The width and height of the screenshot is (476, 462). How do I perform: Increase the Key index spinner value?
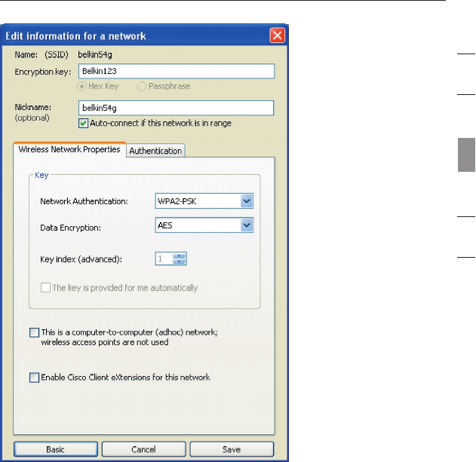pos(179,256)
